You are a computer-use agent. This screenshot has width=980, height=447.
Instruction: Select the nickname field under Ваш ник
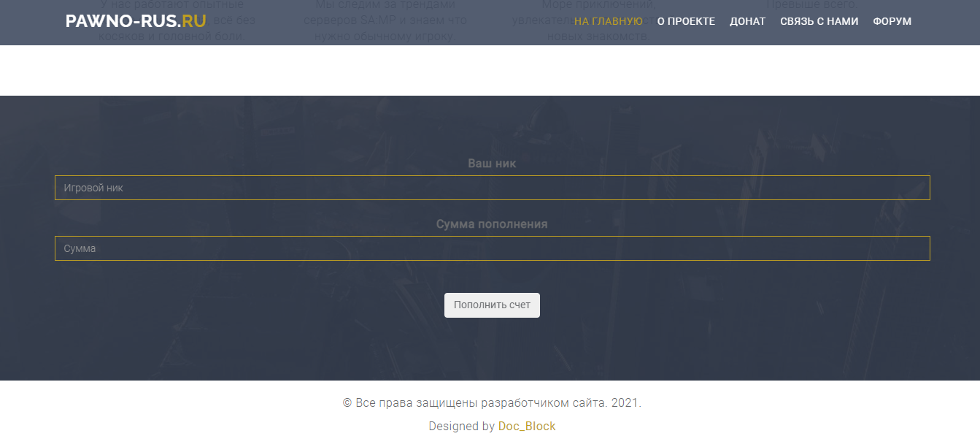point(493,188)
